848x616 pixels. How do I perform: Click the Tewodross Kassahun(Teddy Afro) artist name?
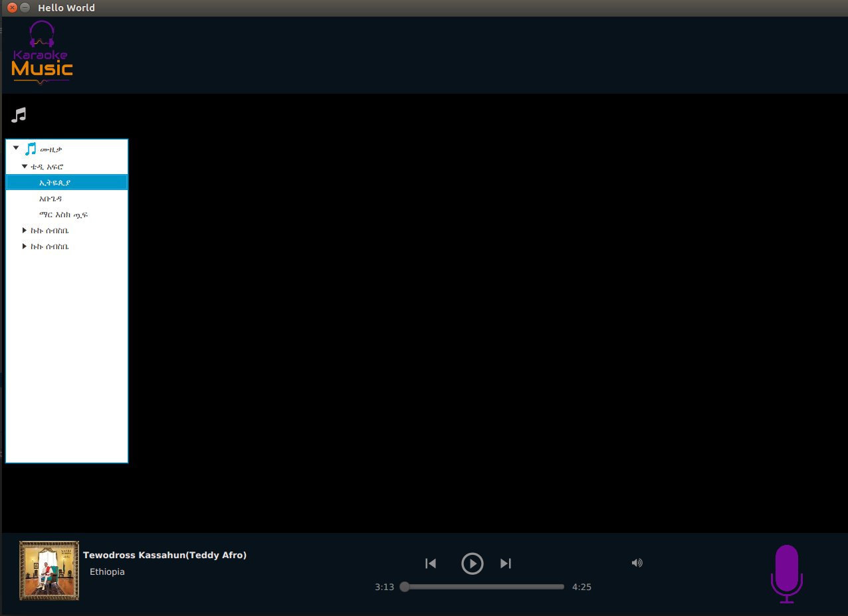pyautogui.click(x=165, y=555)
